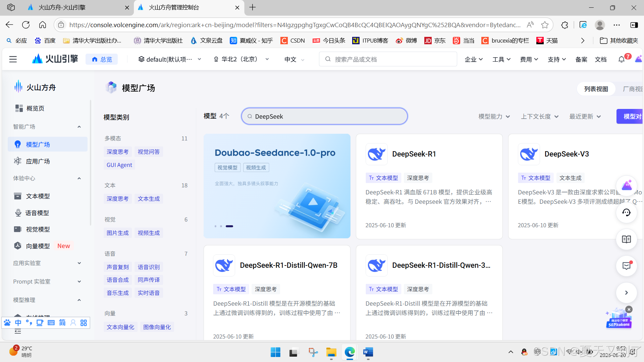
Task: Click the notification bell icon
Action: [x=622, y=59]
